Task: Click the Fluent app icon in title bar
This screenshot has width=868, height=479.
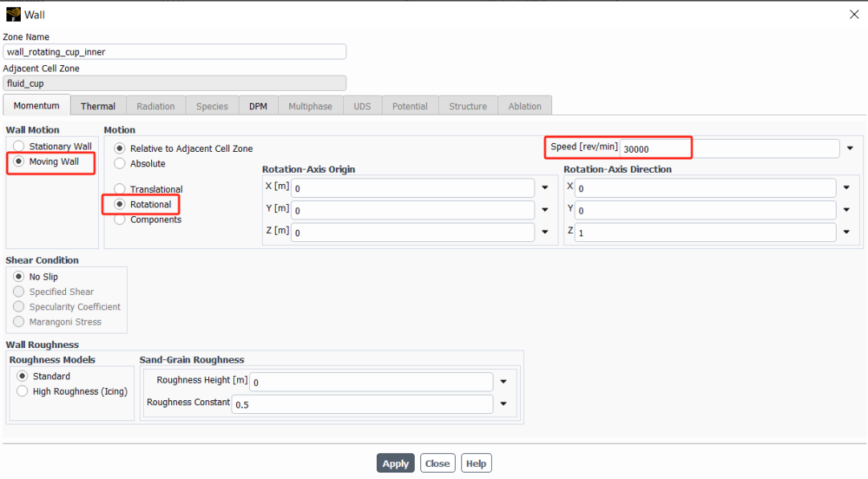Action: 13,14
